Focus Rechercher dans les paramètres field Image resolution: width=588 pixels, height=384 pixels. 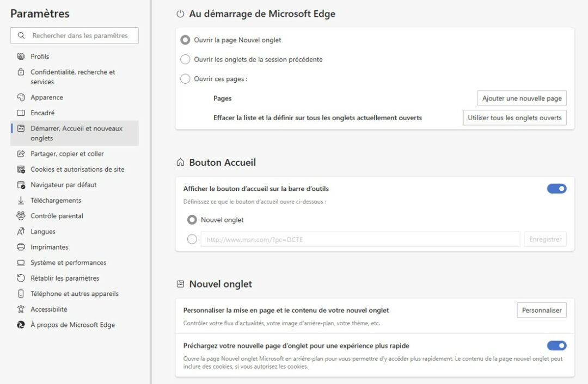coord(74,35)
